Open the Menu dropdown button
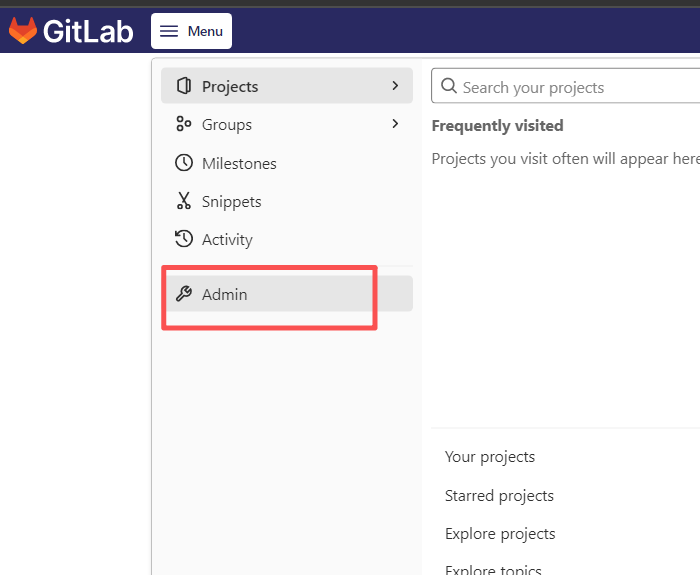Screen dimensions: 700x575 pos(192,31)
